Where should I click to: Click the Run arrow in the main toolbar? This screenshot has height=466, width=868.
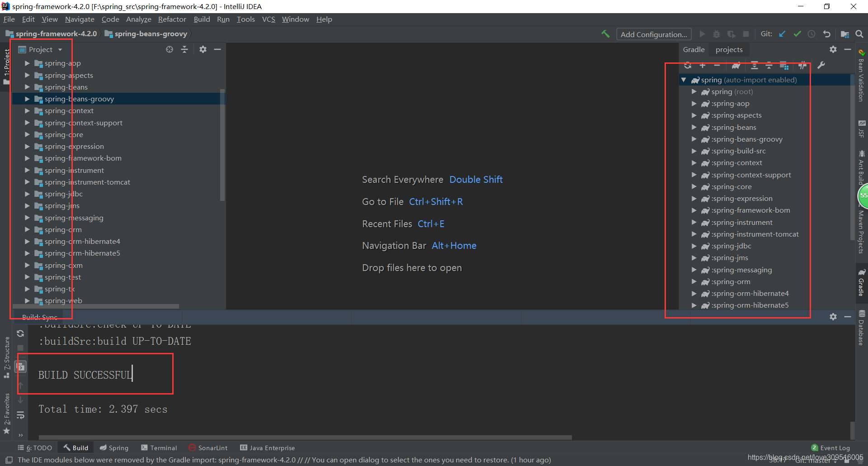point(702,34)
